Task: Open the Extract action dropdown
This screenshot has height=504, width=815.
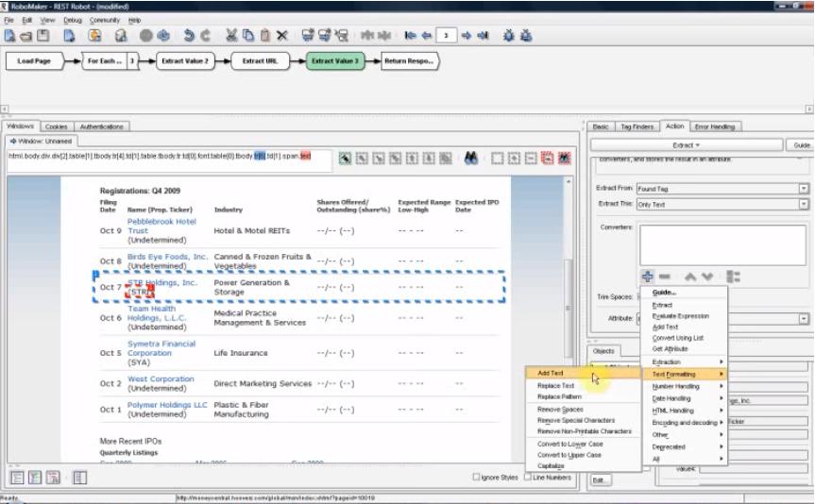Action: tap(687, 145)
